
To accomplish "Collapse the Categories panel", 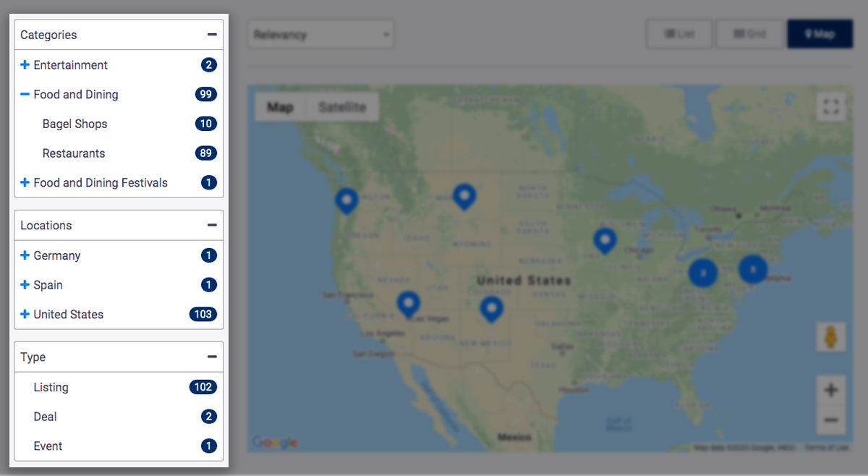I will point(211,35).
